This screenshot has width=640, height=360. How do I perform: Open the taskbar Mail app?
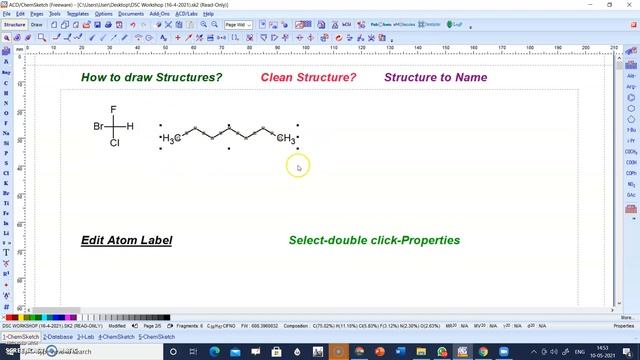[235, 351]
